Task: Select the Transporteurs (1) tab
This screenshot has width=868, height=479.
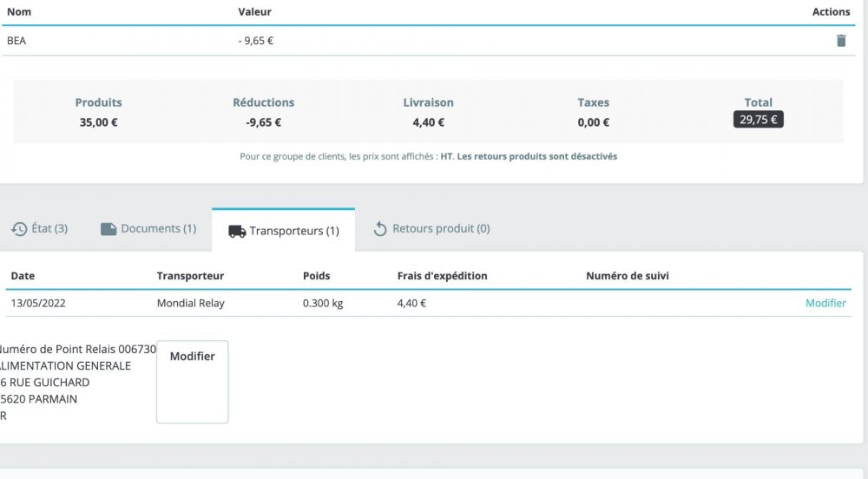Action: [x=284, y=231]
